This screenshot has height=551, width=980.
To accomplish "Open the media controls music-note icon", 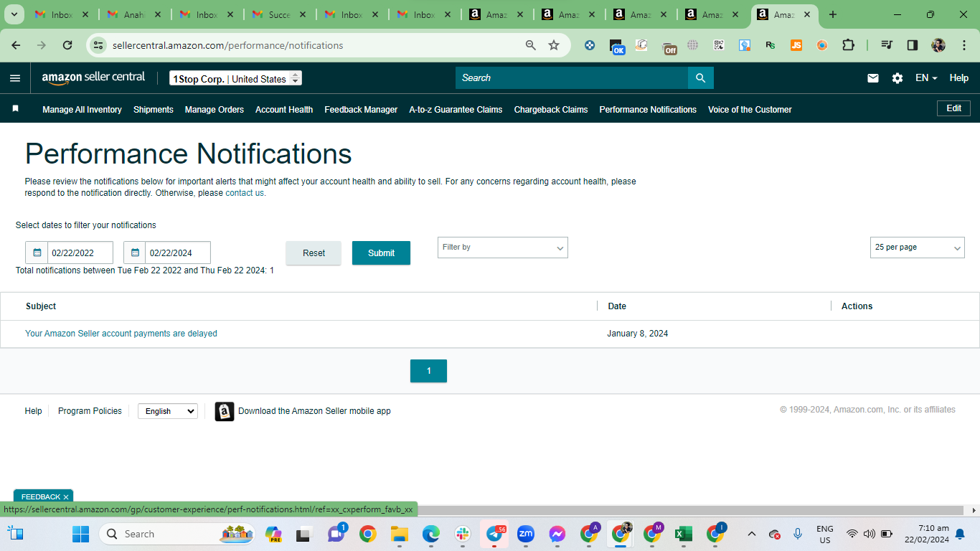I will [887, 45].
